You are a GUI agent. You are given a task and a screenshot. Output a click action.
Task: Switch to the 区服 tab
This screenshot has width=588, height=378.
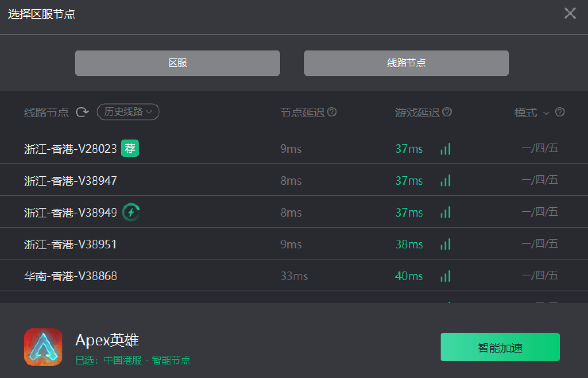[178, 63]
